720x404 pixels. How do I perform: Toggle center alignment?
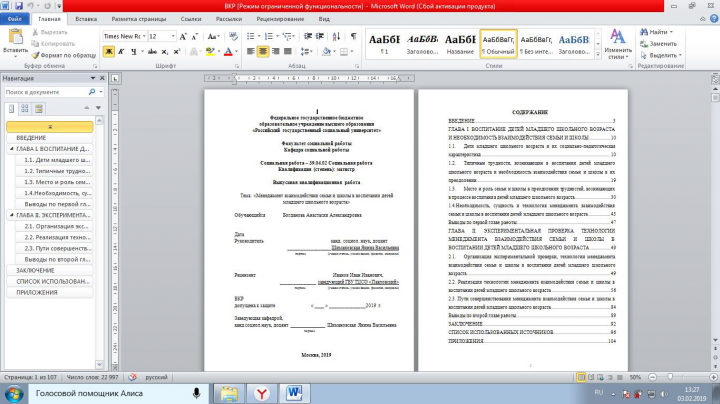pyautogui.click(x=263, y=51)
